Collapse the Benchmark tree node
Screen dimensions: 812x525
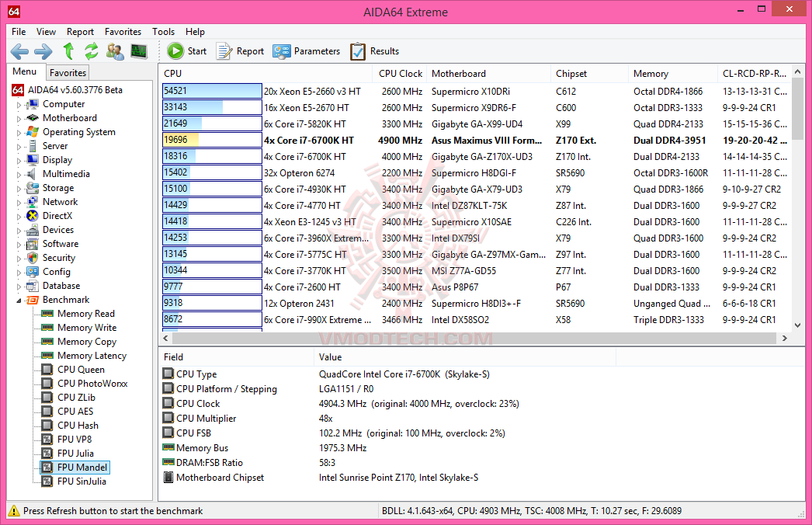point(19,300)
